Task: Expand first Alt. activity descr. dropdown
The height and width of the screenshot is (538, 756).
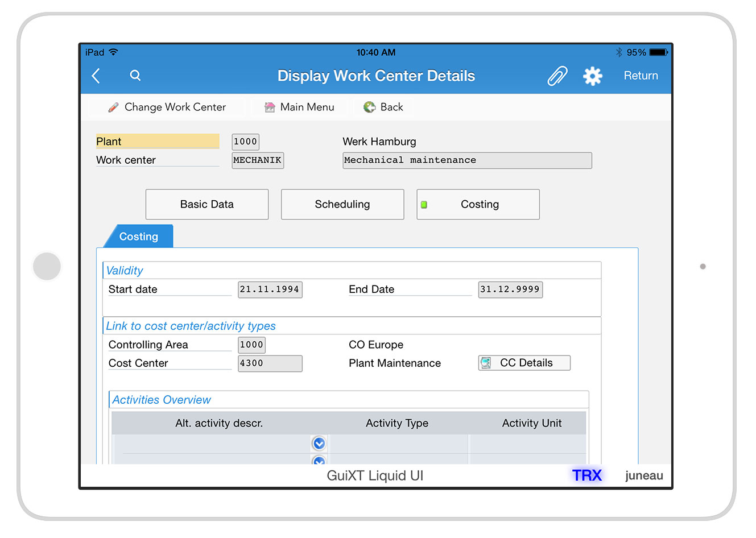Action: click(x=319, y=443)
